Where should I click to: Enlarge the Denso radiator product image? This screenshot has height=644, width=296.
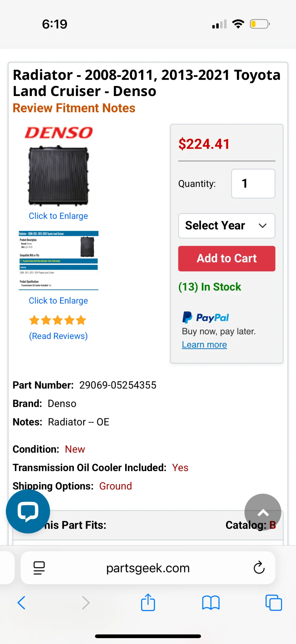coord(59,175)
